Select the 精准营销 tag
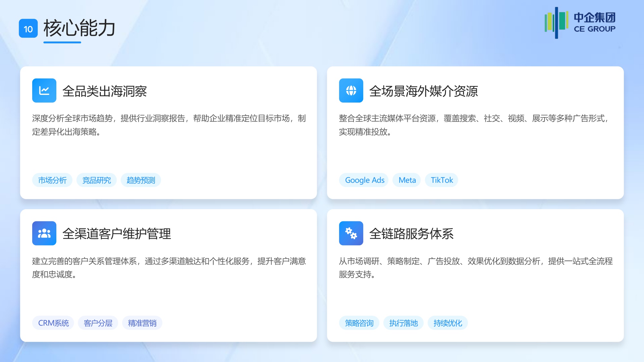This screenshot has width=644, height=362. click(142, 323)
